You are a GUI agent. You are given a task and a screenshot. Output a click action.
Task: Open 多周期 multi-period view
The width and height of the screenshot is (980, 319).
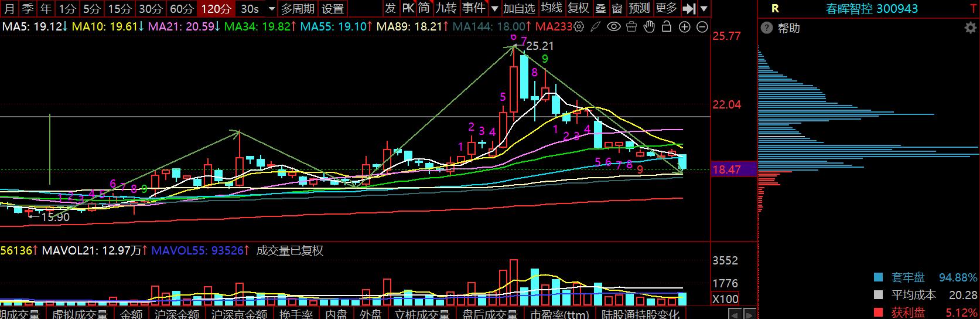click(x=298, y=9)
